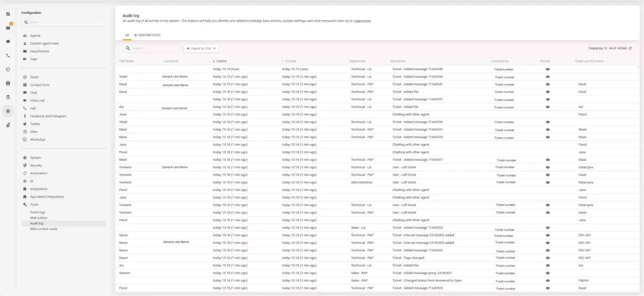Open the Calls section from the left icon bar
644x296 pixels.
click(8, 55)
